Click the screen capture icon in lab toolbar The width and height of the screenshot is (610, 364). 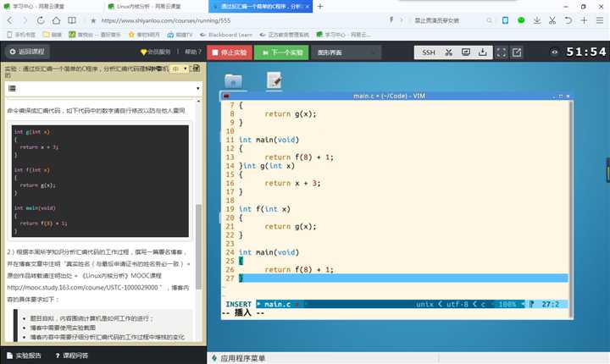pos(466,52)
